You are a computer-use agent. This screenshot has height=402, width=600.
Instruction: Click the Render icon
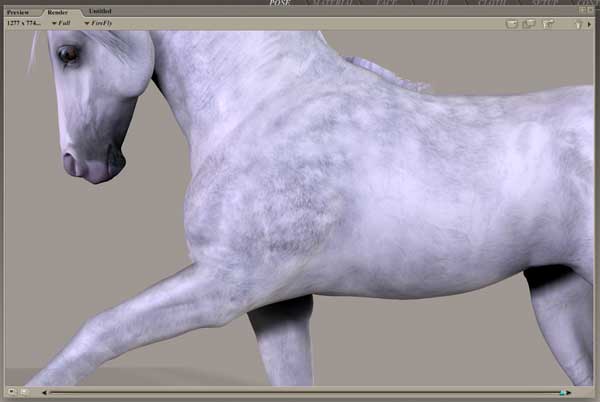[x=512, y=24]
